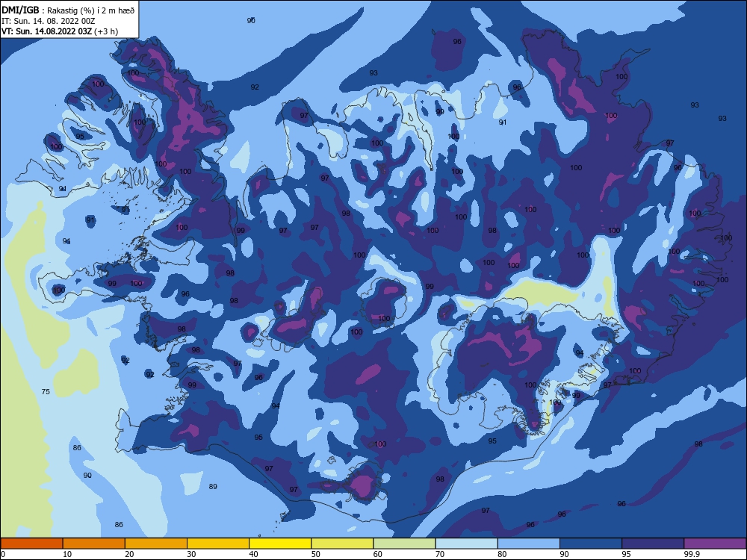Select the 90–95 medium blue legend swatch
This screenshot has width=747, height=560.
pos(591,544)
